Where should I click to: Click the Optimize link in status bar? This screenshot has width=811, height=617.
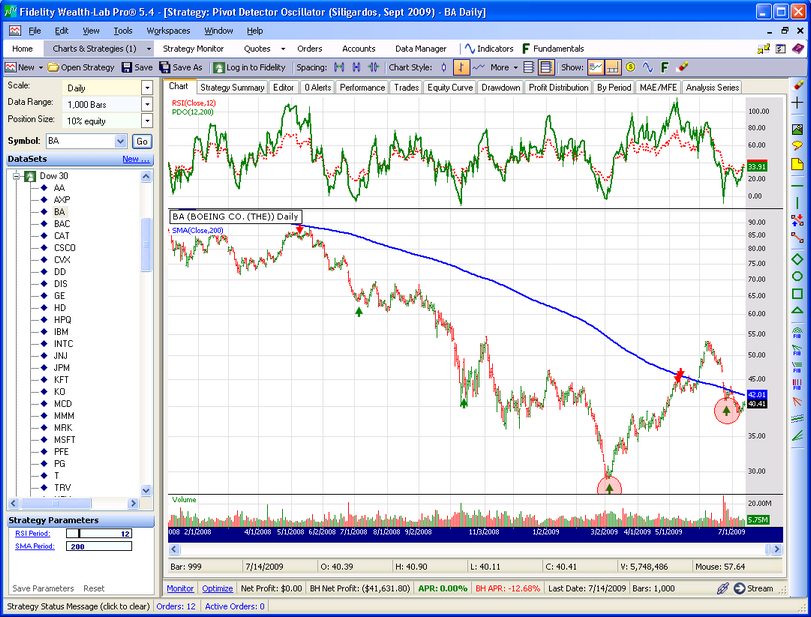click(217, 589)
